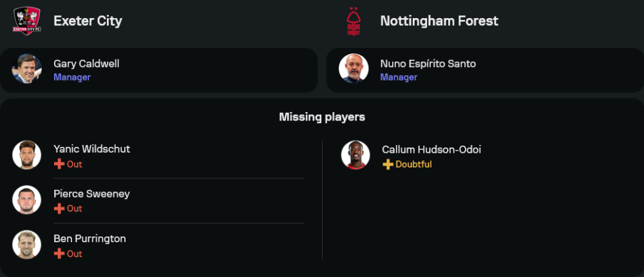Viewport: 644px width, 277px height.
Task: Click Ben Purrington's red injury cross icon
Action: coord(59,254)
